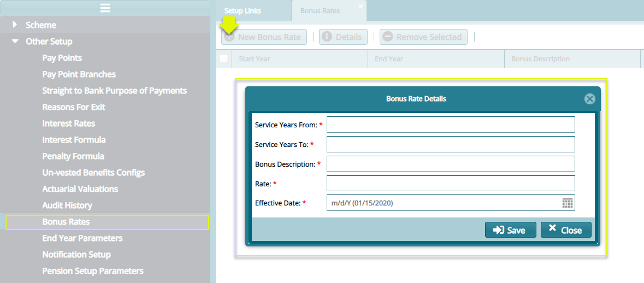The height and width of the screenshot is (283, 644).
Task: Close the Bonus Rates tab
Action: click(361, 7)
